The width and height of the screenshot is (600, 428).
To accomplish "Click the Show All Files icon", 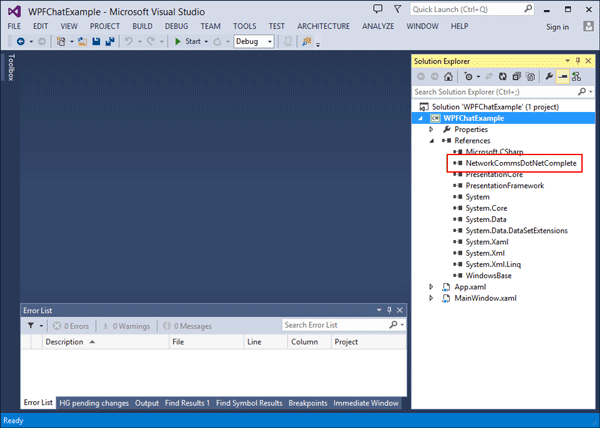I will (x=530, y=76).
